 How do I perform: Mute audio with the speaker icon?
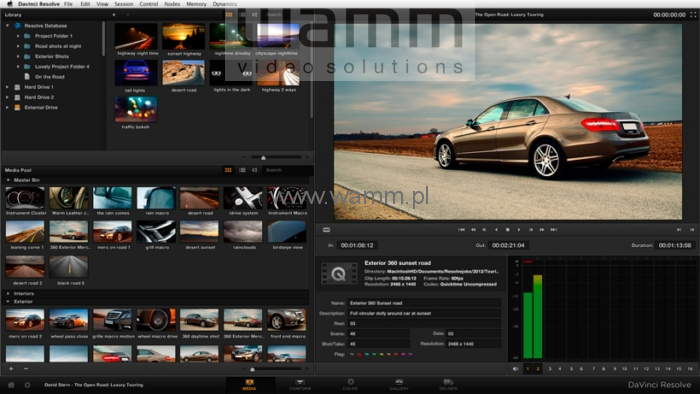[x=515, y=369]
